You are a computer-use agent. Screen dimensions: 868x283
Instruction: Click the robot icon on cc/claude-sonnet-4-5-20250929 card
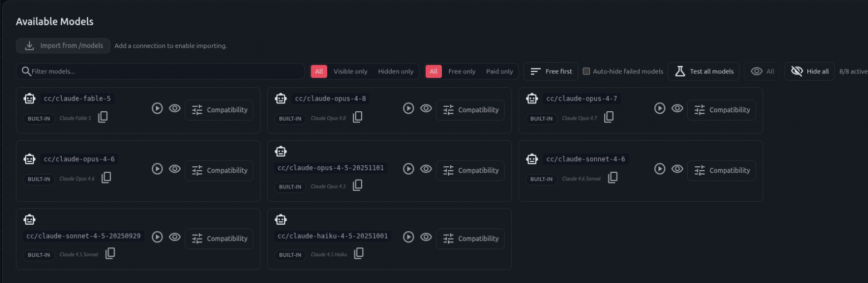coord(29,220)
